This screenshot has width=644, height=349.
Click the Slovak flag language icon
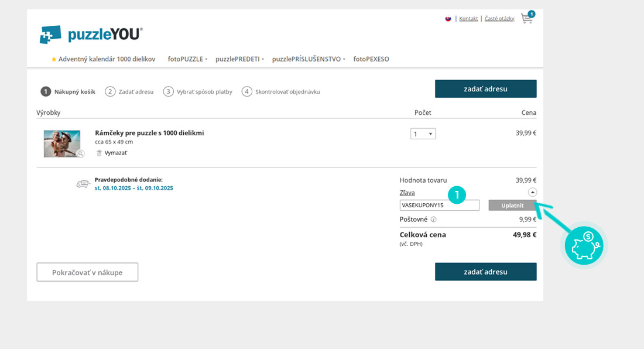pos(448,19)
